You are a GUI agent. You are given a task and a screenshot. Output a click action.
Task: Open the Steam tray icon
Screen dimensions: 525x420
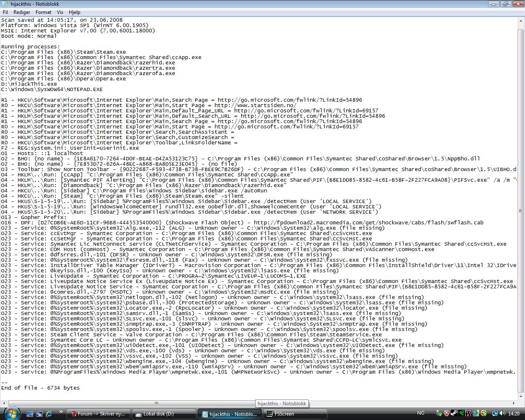(454, 413)
